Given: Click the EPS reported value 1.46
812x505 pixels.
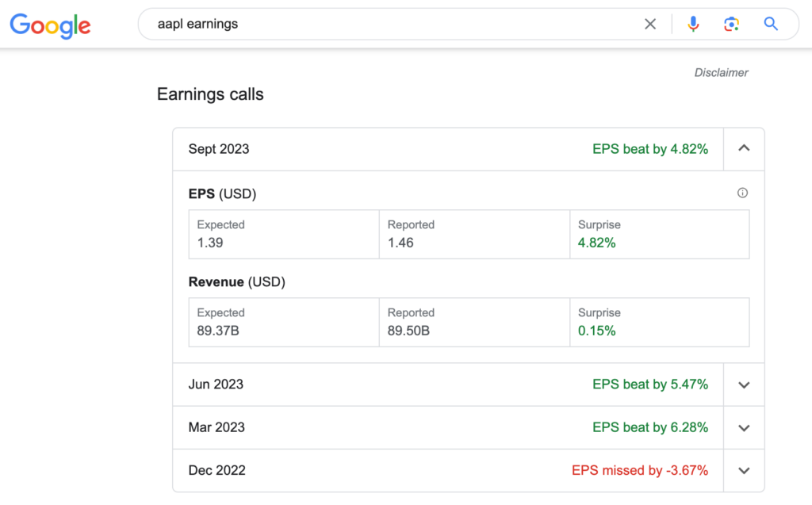Looking at the screenshot, I should coord(400,243).
